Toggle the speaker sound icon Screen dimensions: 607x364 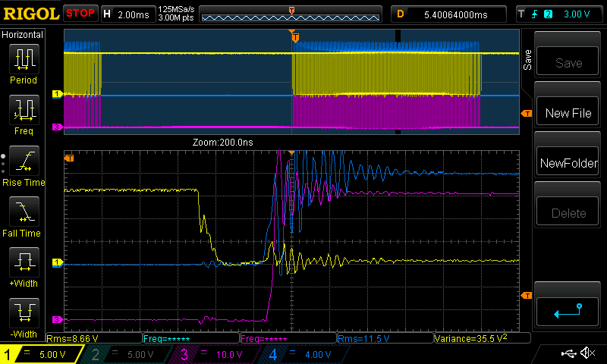(x=587, y=353)
